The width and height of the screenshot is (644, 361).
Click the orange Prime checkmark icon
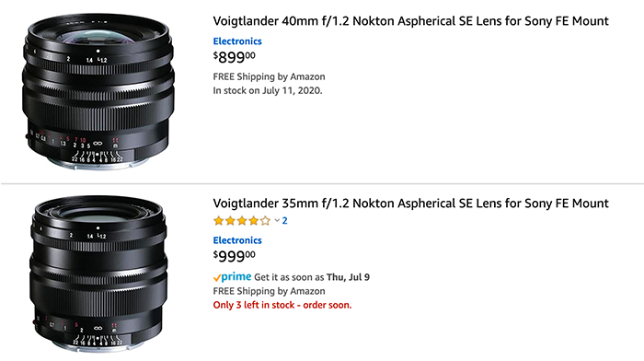point(217,278)
